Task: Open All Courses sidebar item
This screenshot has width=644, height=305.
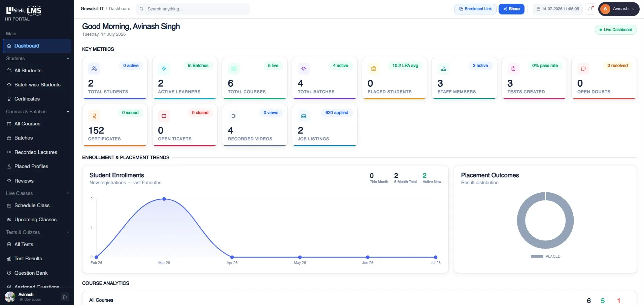Action: tap(37, 124)
